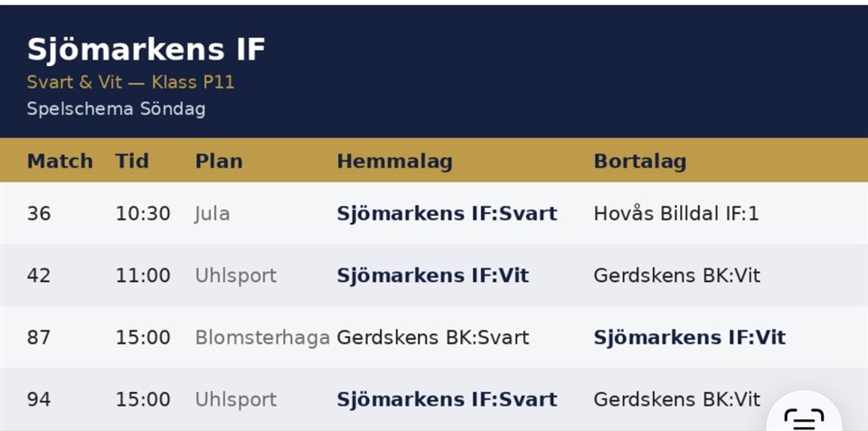Screen dimensions: 868x431
Task: Click Gerdskens BK:Vit in match 94
Action: (x=676, y=399)
